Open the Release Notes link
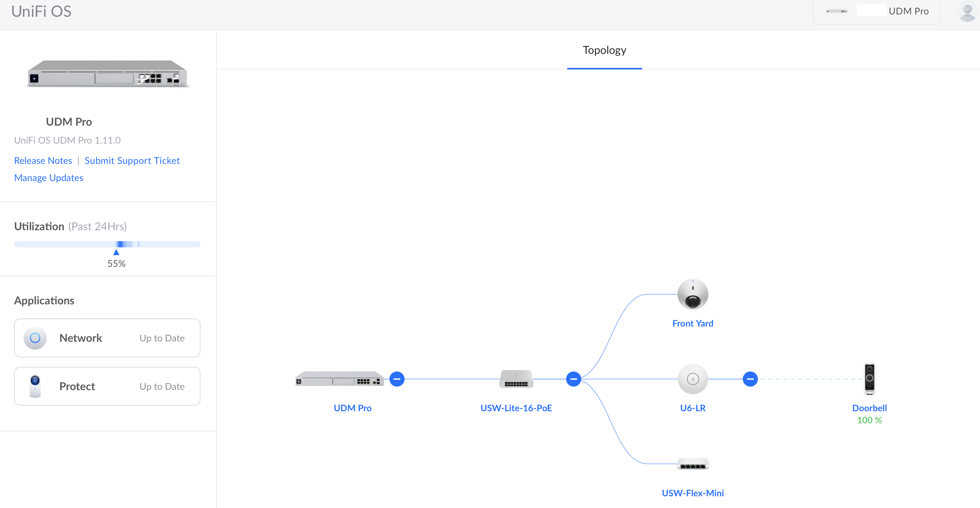The width and height of the screenshot is (980, 508). coord(43,161)
